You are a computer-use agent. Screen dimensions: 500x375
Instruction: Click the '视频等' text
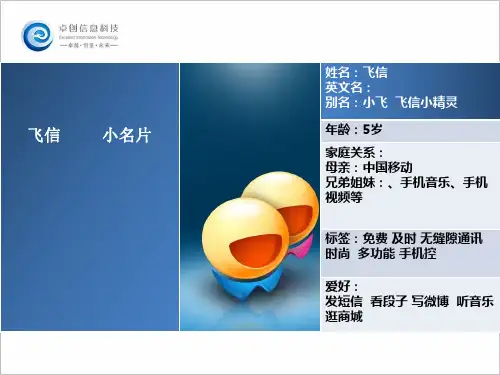click(x=344, y=197)
